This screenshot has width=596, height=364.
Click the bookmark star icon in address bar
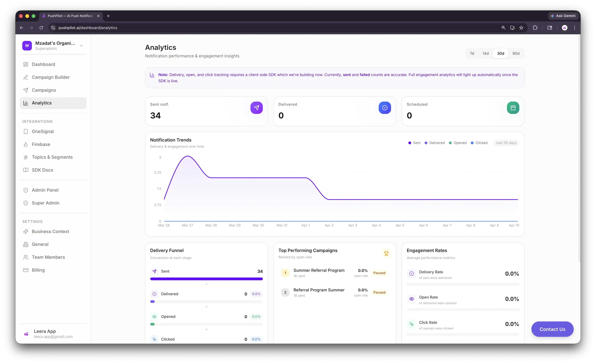[x=521, y=28]
